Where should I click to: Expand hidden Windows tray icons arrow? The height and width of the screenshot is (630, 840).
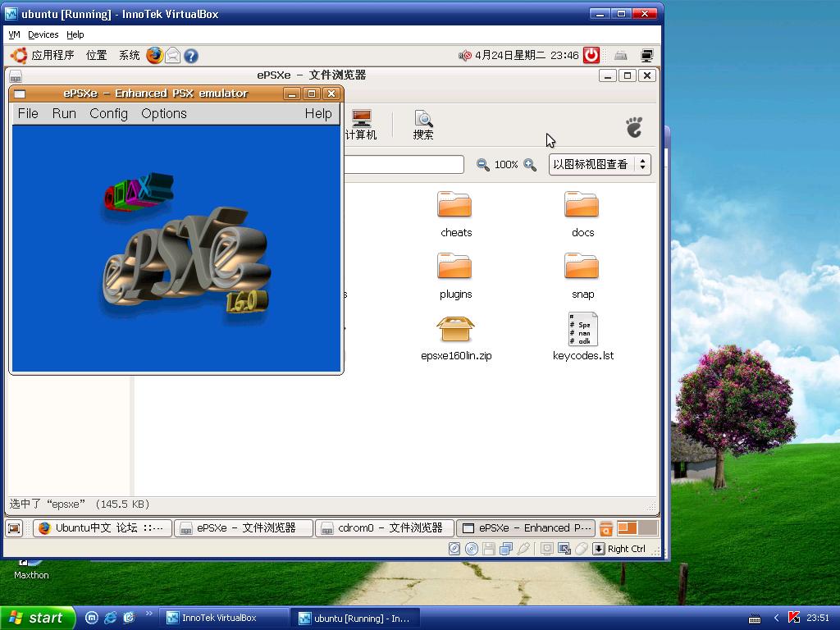point(776,618)
